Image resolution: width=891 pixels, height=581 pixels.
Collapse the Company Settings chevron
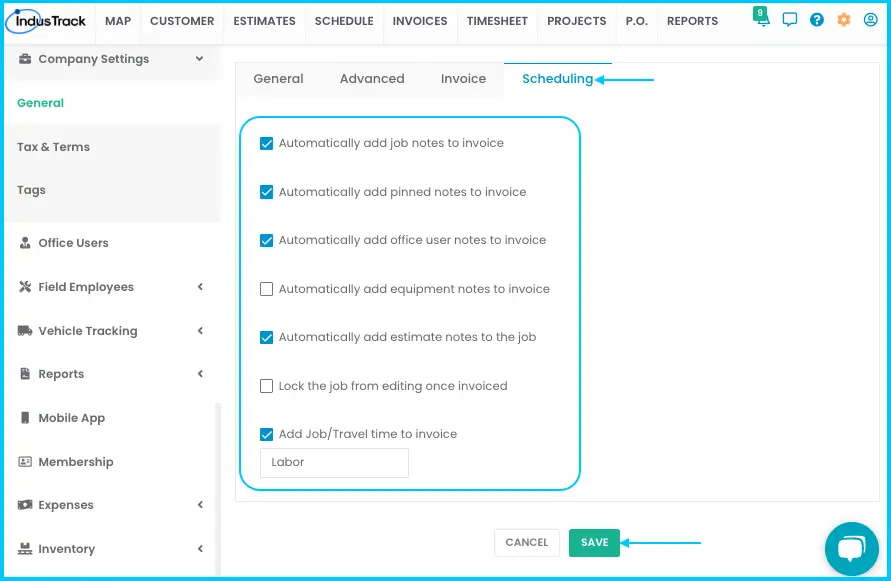199,59
